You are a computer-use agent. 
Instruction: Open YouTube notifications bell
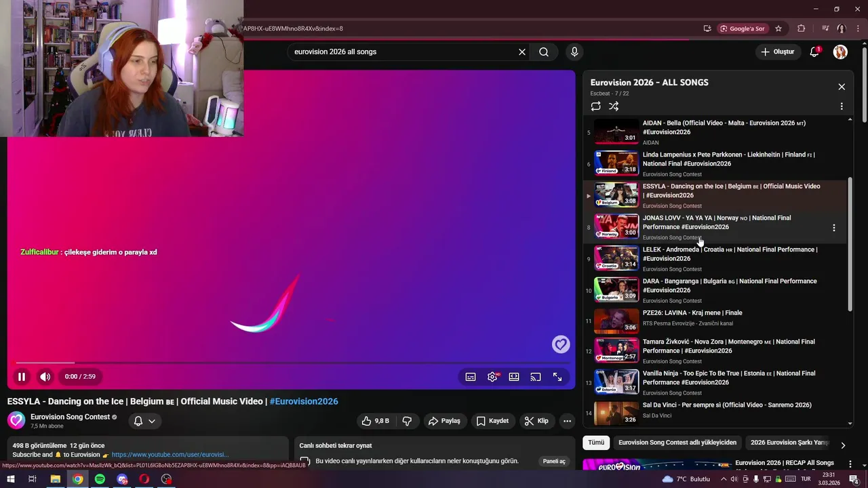point(815,52)
